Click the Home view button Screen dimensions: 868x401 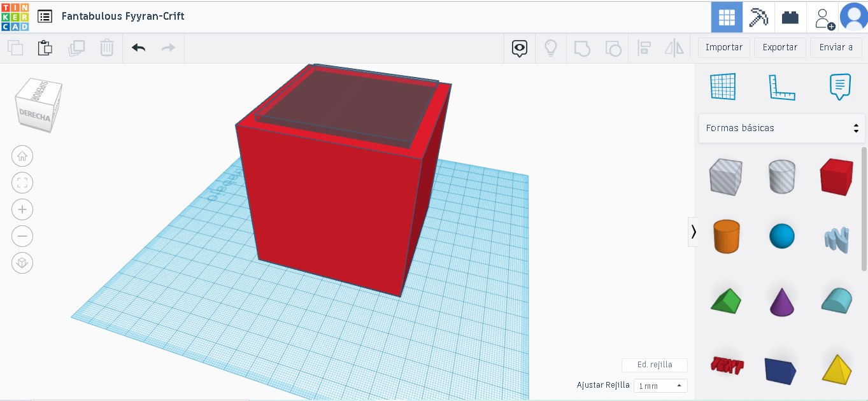click(22, 156)
